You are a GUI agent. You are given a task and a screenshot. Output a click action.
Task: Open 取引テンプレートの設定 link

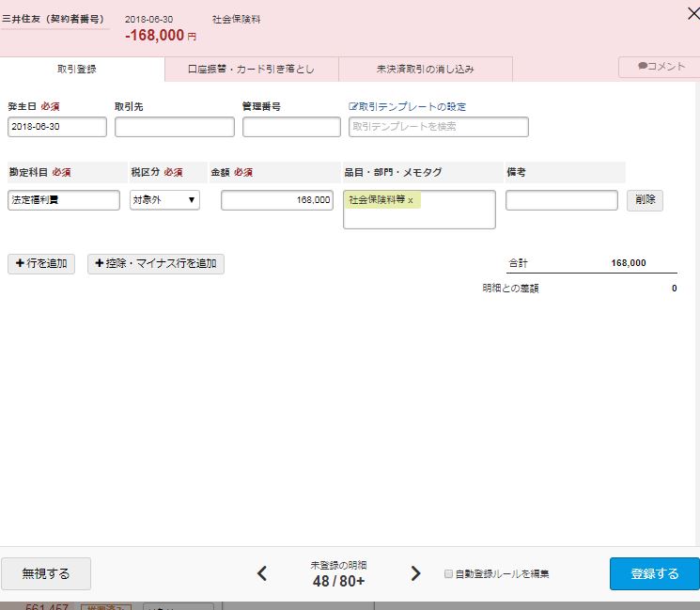[407, 107]
